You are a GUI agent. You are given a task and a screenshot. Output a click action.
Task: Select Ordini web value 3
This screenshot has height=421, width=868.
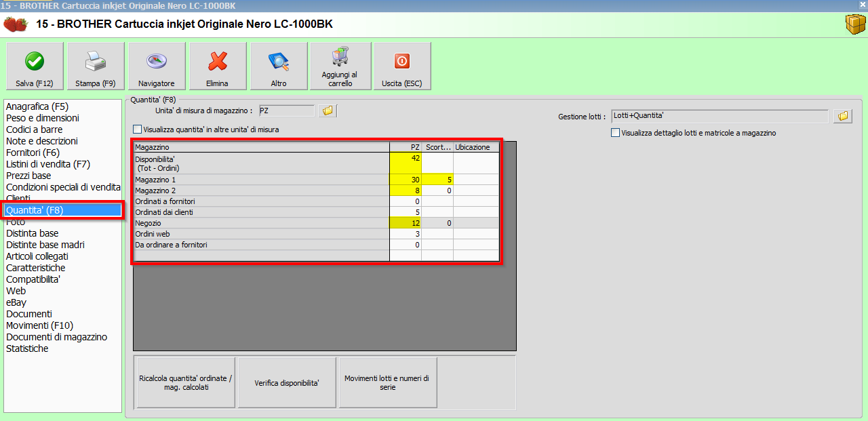[x=406, y=234]
